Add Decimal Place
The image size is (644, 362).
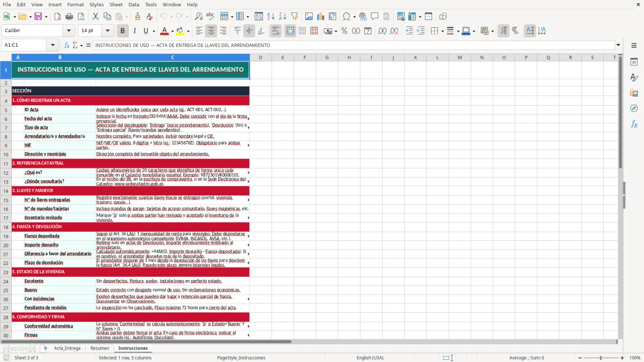[382, 31]
